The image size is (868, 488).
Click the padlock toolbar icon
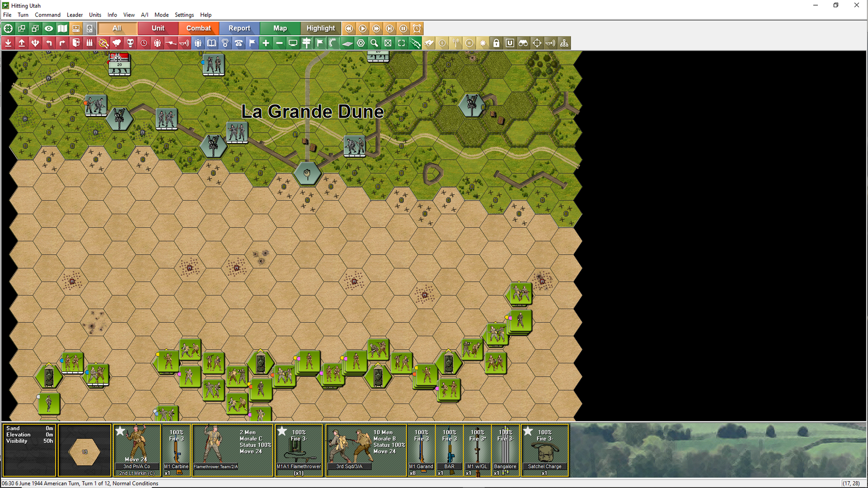496,43
